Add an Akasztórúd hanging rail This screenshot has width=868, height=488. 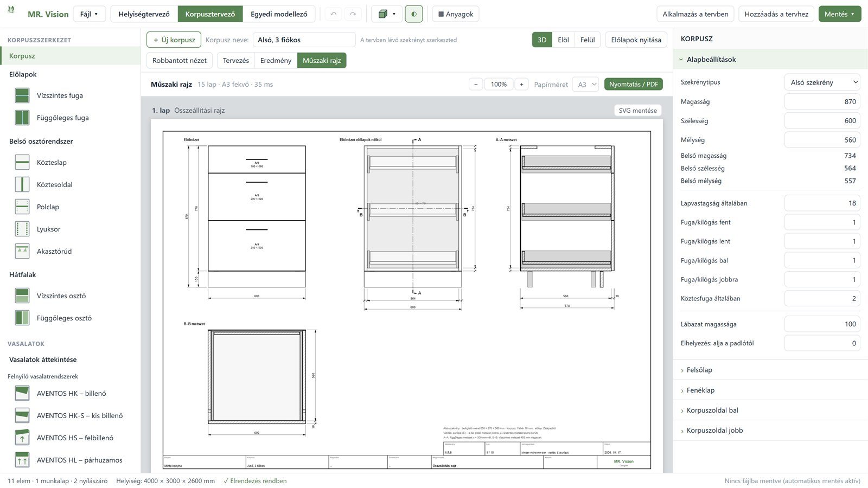click(x=71, y=251)
